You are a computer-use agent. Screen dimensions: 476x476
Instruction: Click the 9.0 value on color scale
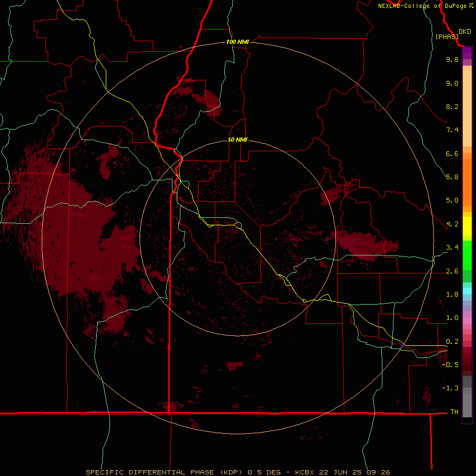click(x=452, y=83)
